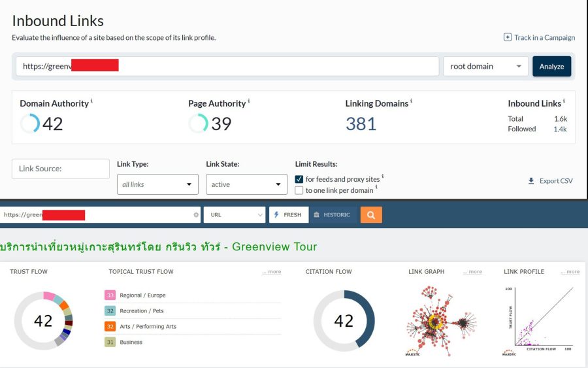Viewport: 588px width, 368px height.
Task: Click the orange 32 Arts / Performing Arts swatch
Action: (110, 326)
